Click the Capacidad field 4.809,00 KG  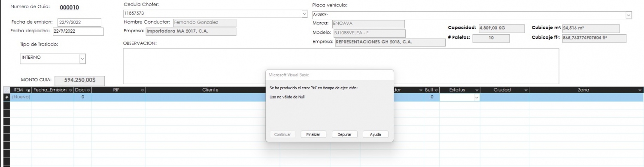pos(501,28)
